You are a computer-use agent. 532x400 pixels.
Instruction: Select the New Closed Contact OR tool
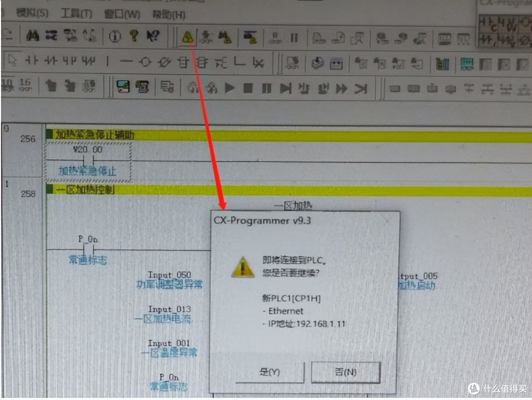coord(89,62)
